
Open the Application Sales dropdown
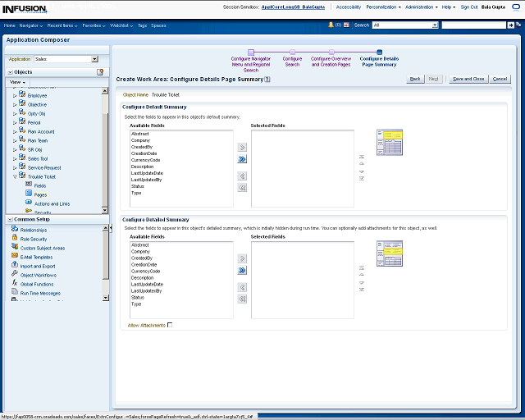point(94,59)
